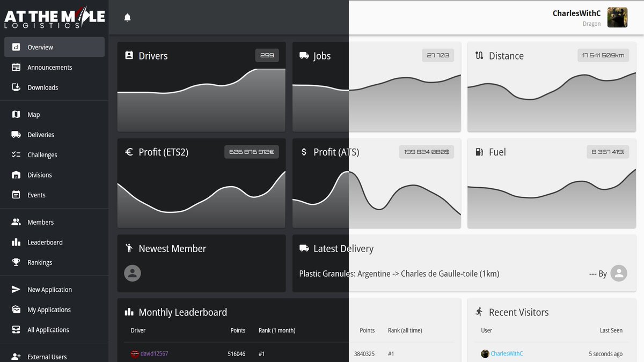Click the New Application send icon

tap(16, 290)
